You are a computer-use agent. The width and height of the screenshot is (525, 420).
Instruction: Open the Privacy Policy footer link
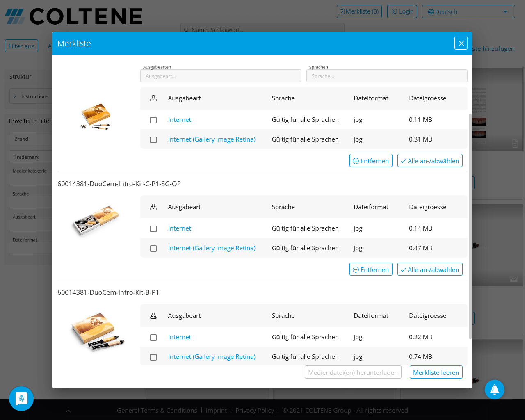[255, 411]
